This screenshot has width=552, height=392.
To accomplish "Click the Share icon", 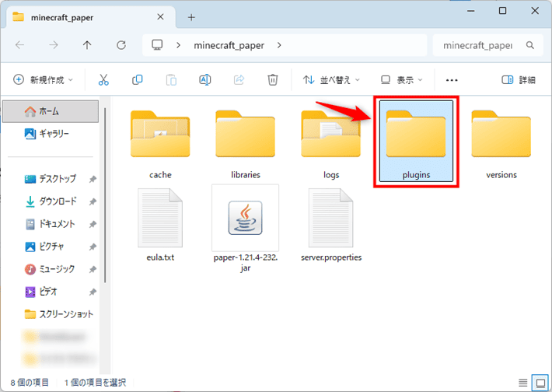I will pyautogui.click(x=239, y=80).
